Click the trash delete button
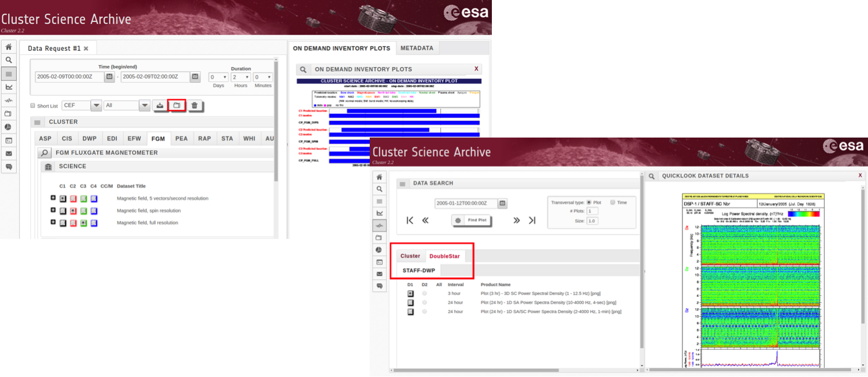868x377 pixels. tap(194, 105)
